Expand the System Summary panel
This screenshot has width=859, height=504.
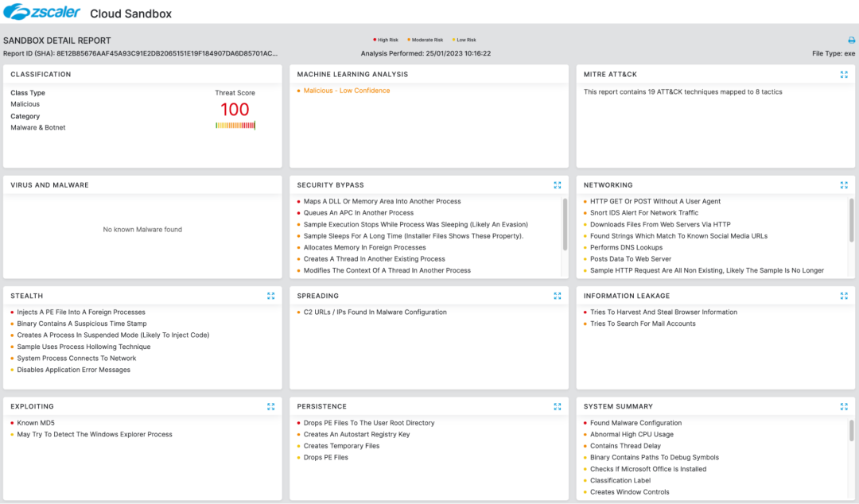click(844, 406)
